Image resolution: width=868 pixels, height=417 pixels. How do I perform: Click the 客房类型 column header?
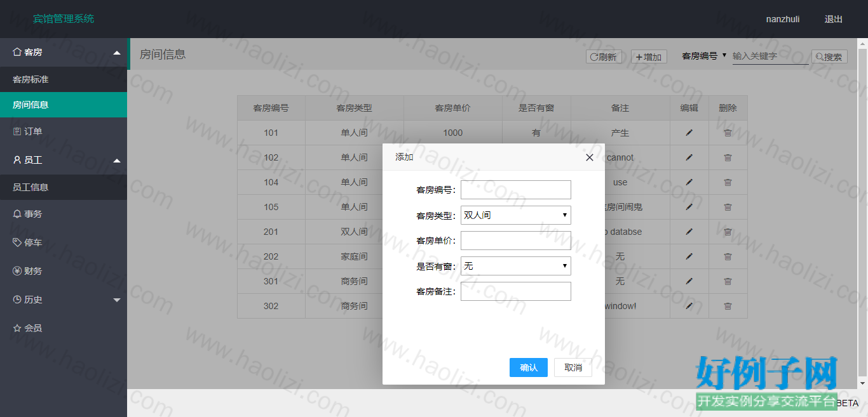click(x=355, y=108)
